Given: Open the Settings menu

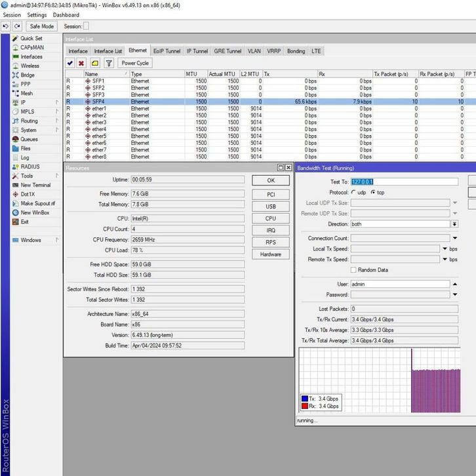Looking at the screenshot, I should pos(37,15).
